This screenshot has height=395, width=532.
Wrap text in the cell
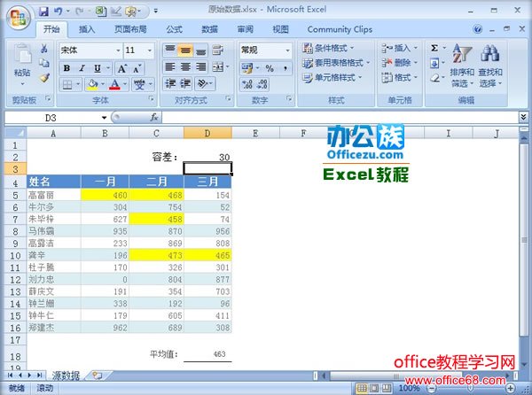tap(217, 50)
